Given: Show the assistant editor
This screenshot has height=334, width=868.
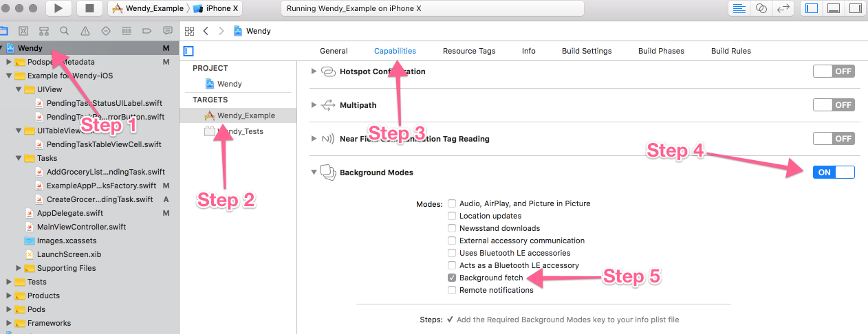Looking at the screenshot, I should point(761,8).
